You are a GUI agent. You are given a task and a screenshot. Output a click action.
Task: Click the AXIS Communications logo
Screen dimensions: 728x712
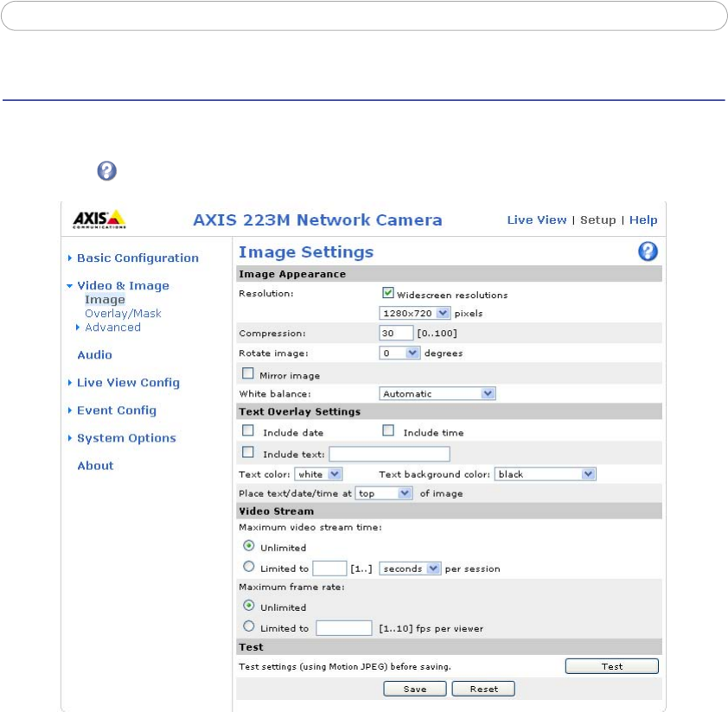(99, 219)
